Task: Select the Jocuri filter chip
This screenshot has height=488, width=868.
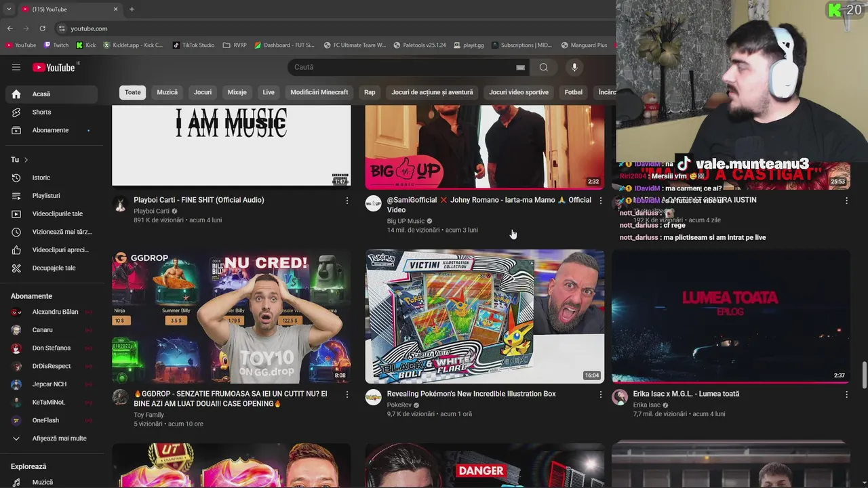Action: pyautogui.click(x=203, y=92)
